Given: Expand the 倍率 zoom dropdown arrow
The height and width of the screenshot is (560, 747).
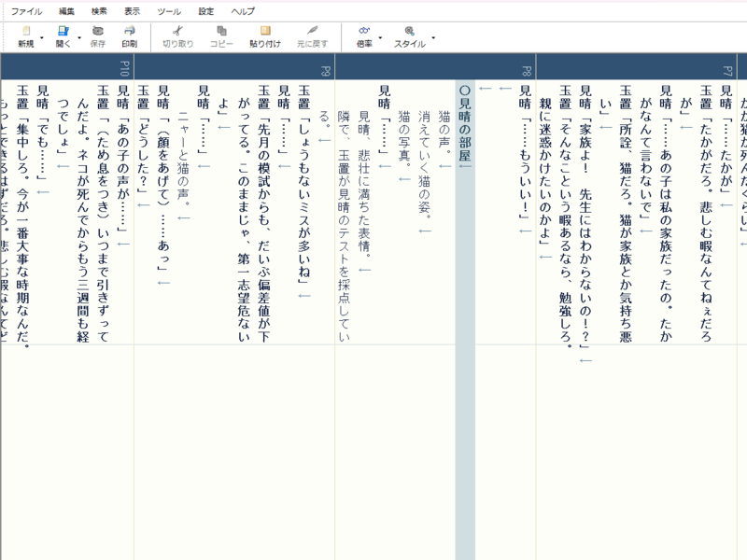Looking at the screenshot, I should [x=380, y=38].
